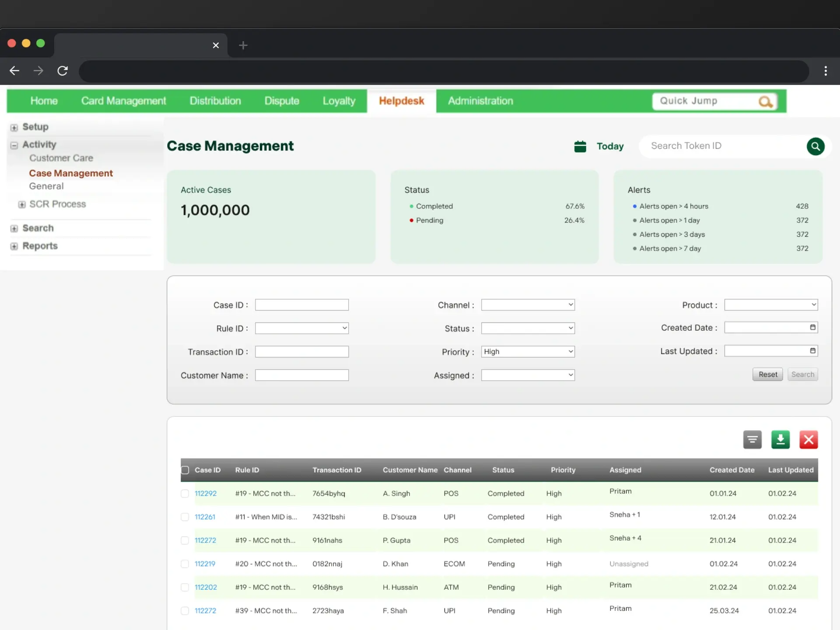This screenshot has width=840, height=630.
Task: Check the box for F. Shah row
Action: [x=185, y=611]
